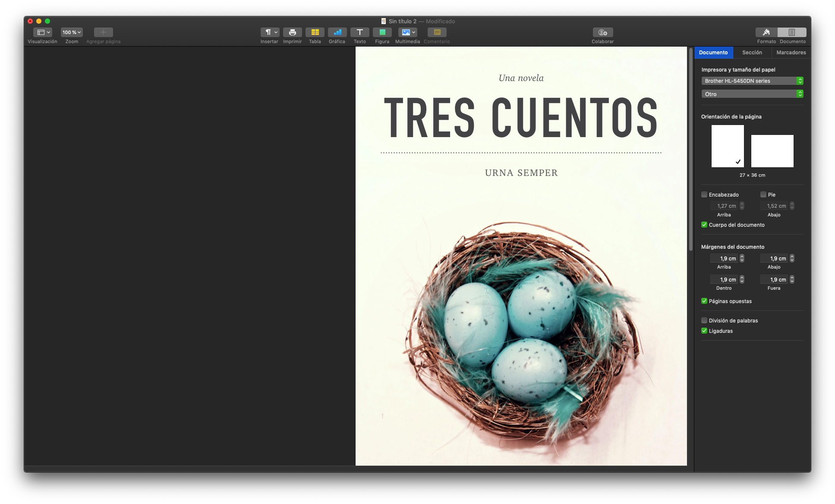This screenshot has width=835, height=504.
Task: Click the Tabla toolbar icon
Action: tap(315, 32)
